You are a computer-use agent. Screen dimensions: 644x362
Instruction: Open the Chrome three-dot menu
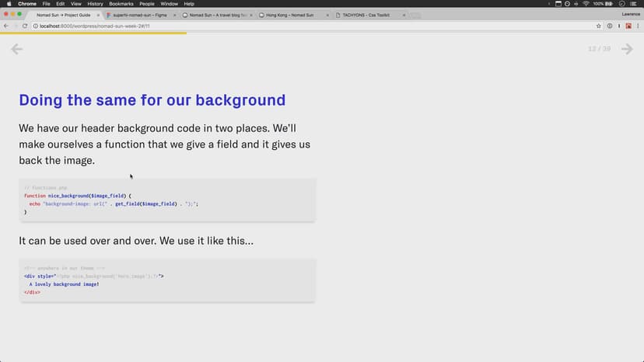point(638,26)
